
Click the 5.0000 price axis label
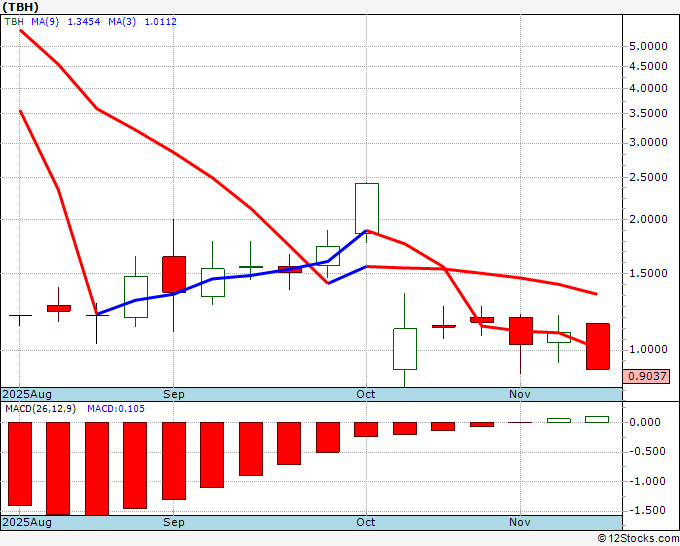click(x=648, y=46)
